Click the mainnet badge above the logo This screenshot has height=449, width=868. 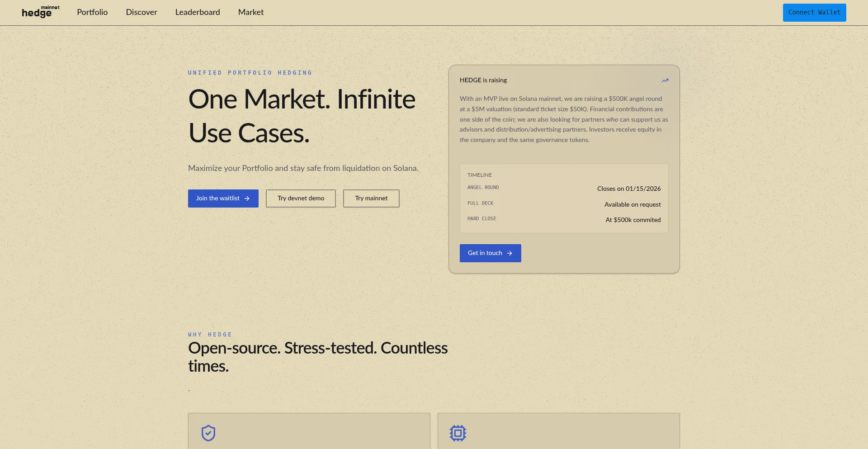pos(50,7)
